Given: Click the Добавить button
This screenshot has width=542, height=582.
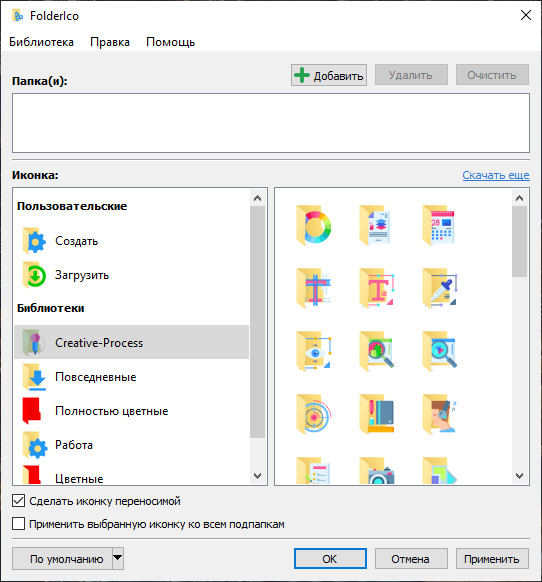Looking at the screenshot, I should point(329,75).
